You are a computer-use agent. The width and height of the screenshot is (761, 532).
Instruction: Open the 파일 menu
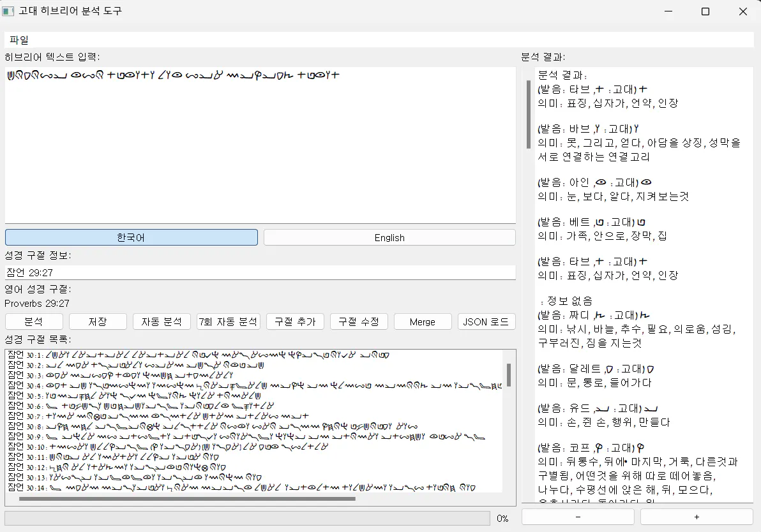click(x=19, y=40)
